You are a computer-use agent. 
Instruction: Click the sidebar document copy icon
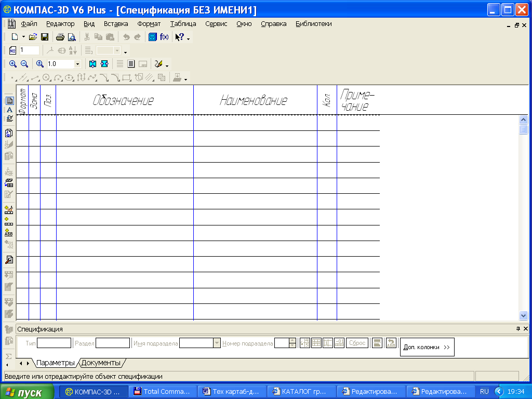point(9,133)
